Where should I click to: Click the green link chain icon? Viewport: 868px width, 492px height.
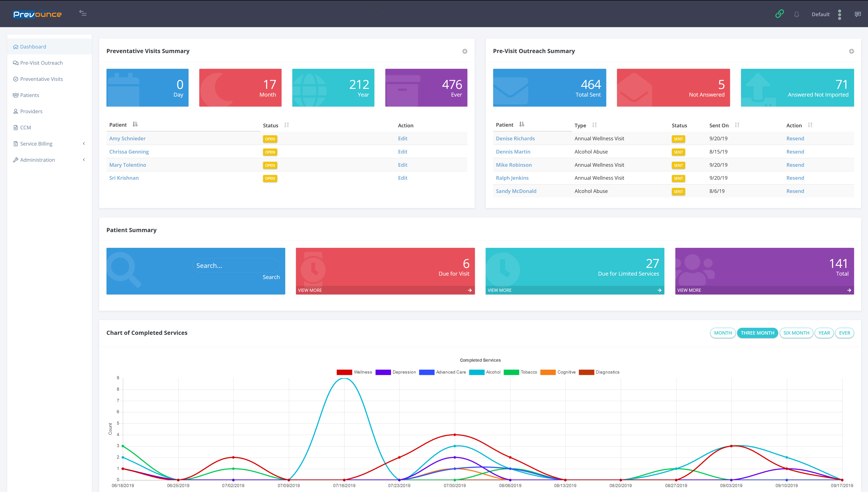[779, 14]
